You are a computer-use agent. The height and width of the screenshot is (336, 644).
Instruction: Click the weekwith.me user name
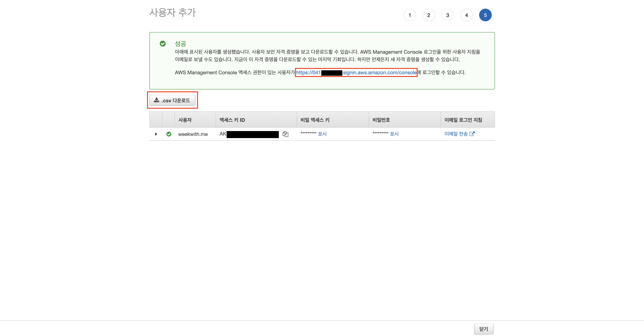click(193, 134)
